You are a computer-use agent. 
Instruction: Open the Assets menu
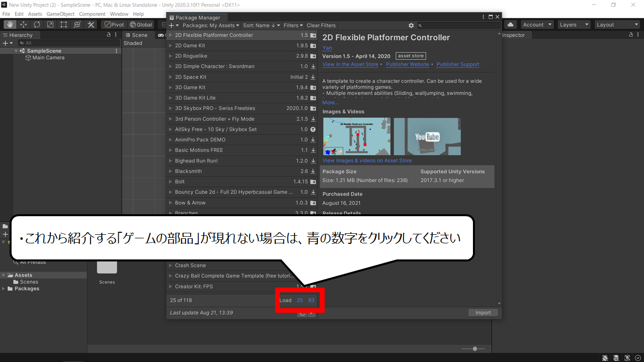35,14
